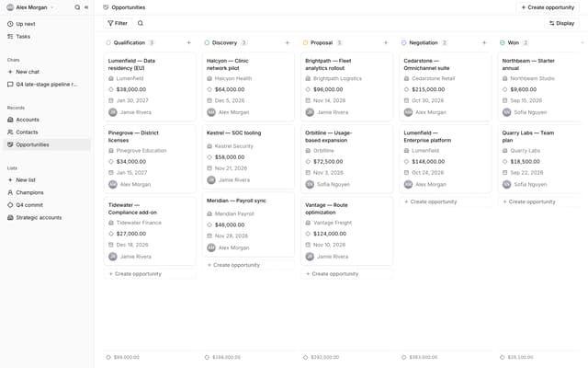The height and width of the screenshot is (368, 588).
Task: Add an opportunity with Negotiation plus icon
Action: (484, 43)
